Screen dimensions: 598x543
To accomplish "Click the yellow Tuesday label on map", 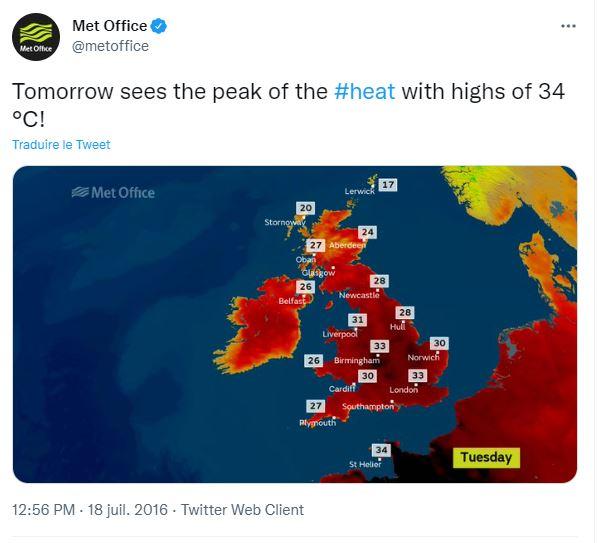I will click(x=486, y=457).
